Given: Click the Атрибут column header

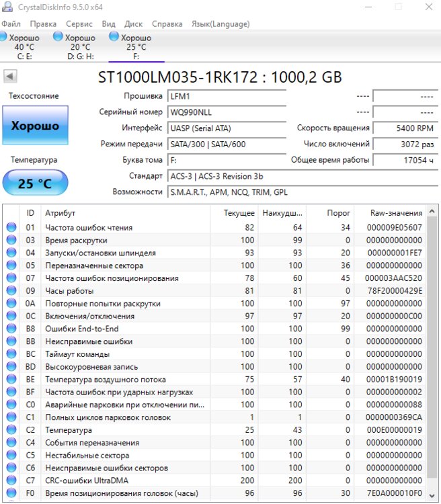Looking at the screenshot, I should click(128, 213).
